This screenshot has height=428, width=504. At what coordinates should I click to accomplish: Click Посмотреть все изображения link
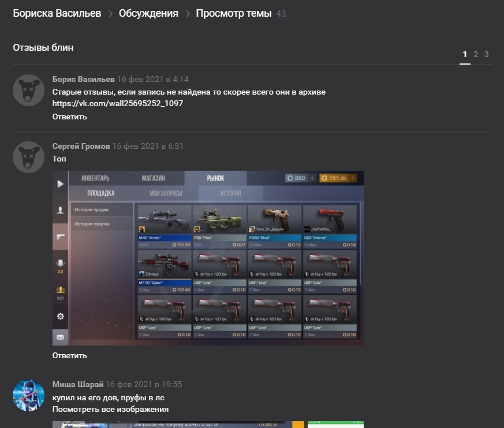pyautogui.click(x=110, y=409)
